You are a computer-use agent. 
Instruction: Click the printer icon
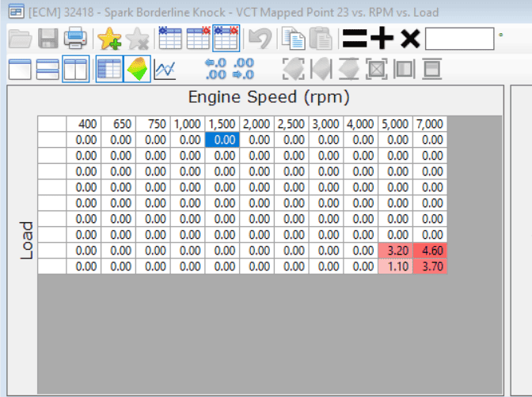click(75, 38)
